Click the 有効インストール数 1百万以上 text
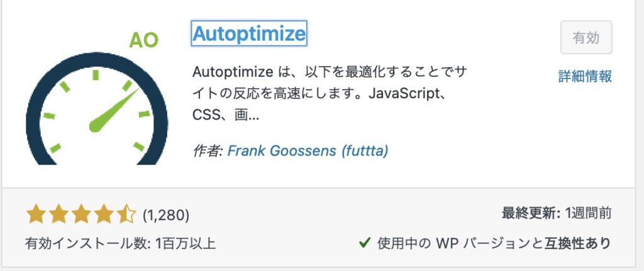This screenshot has height=271, width=644. pyautogui.click(x=120, y=243)
